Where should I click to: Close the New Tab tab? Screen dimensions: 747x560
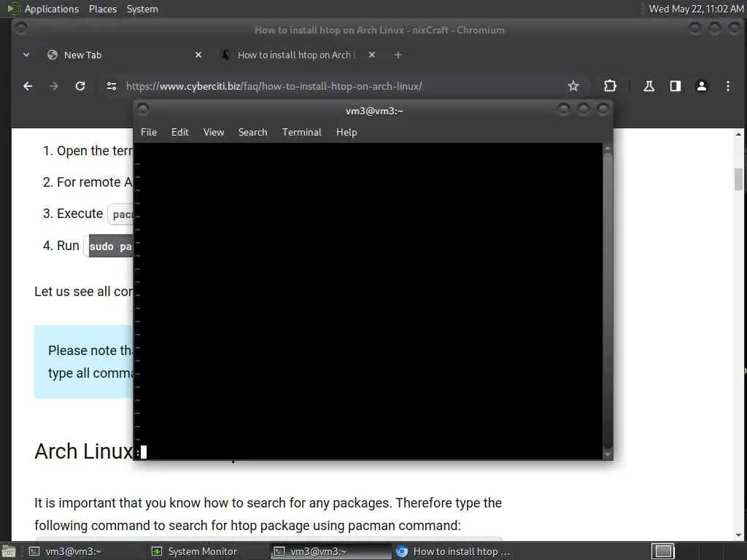[198, 55]
